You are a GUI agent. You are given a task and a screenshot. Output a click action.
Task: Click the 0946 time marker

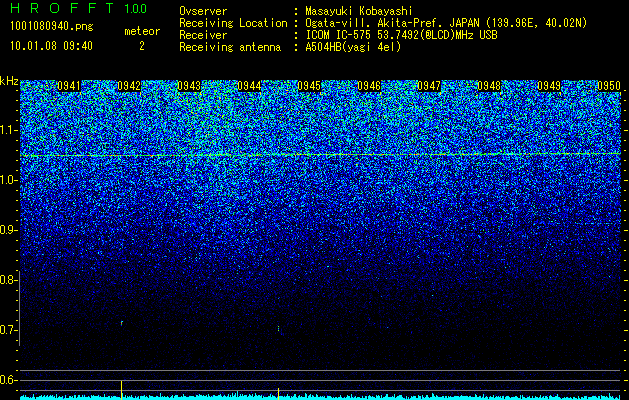coord(369,86)
